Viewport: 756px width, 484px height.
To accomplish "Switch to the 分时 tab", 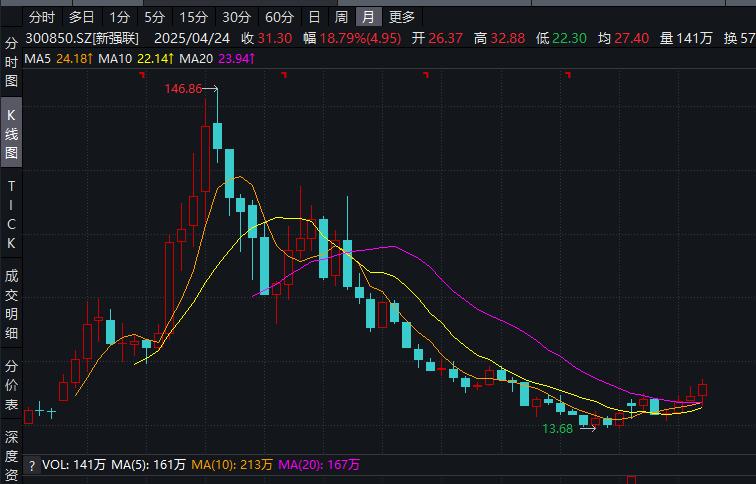I will pyautogui.click(x=42, y=17).
